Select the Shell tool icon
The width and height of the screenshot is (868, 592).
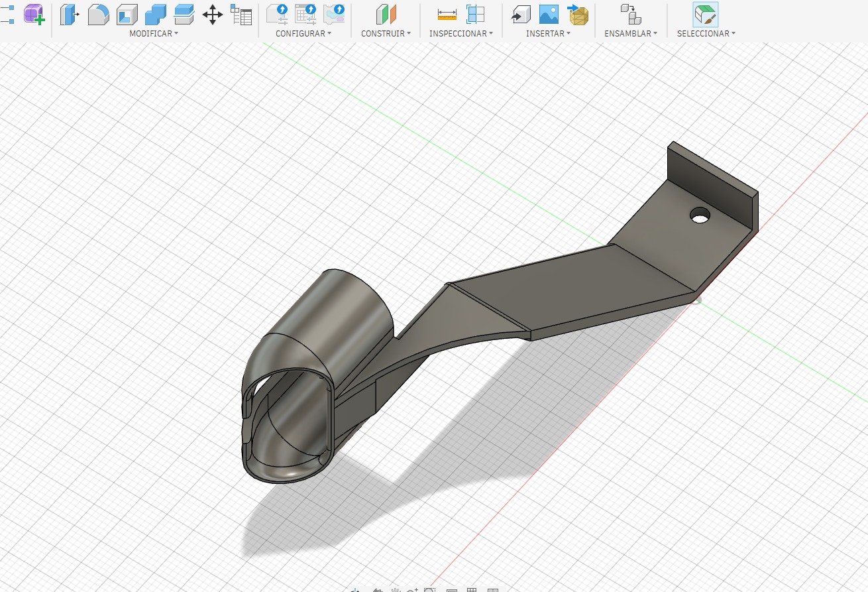(x=127, y=14)
